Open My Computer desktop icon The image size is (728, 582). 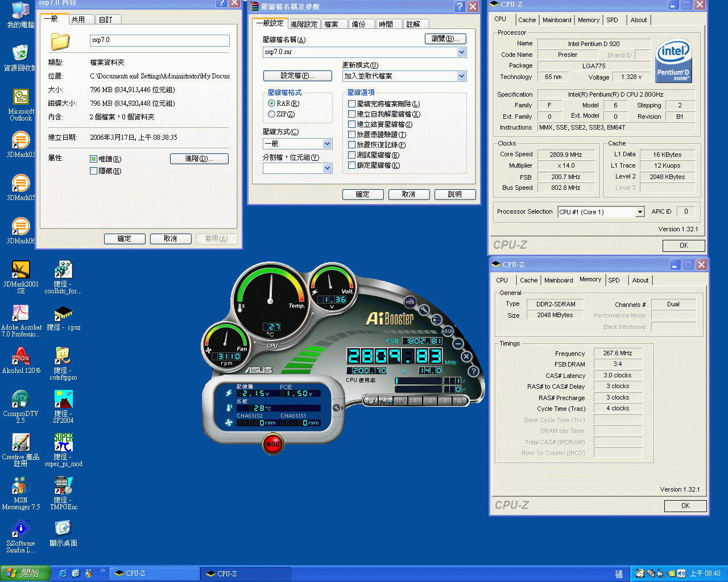20,15
